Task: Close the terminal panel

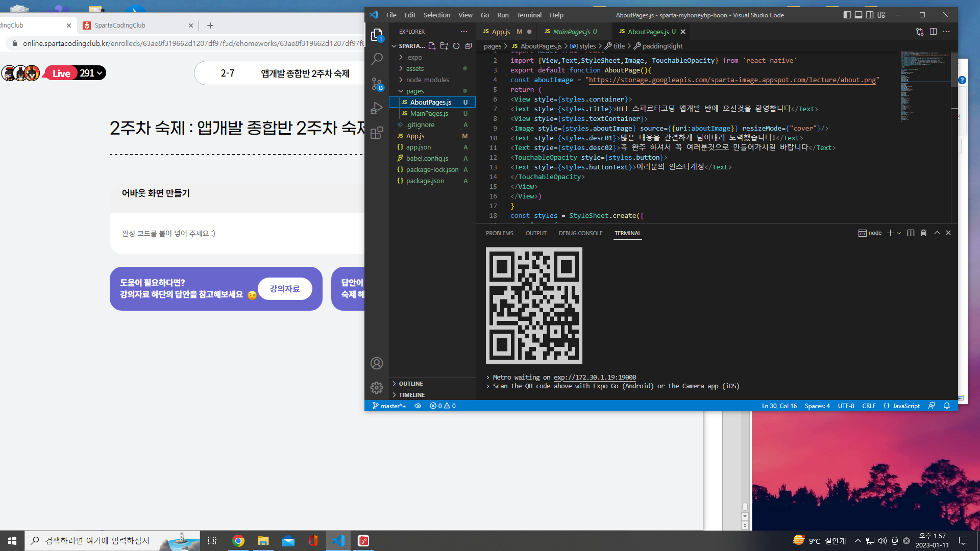Action: coord(948,233)
